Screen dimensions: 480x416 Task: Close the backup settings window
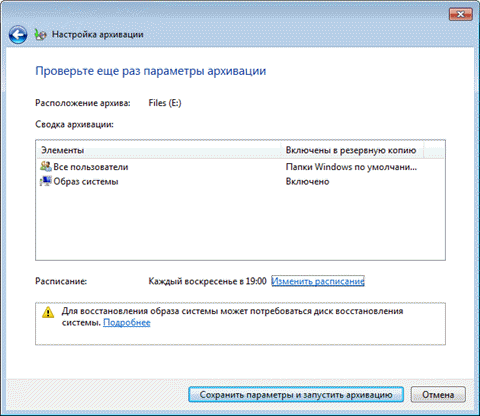[460, 14]
